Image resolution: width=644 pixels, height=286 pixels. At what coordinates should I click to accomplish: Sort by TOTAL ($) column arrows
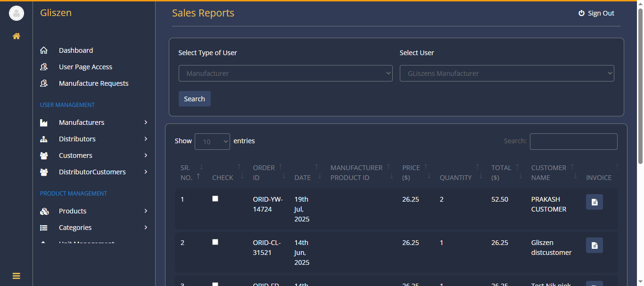pyautogui.click(x=519, y=172)
